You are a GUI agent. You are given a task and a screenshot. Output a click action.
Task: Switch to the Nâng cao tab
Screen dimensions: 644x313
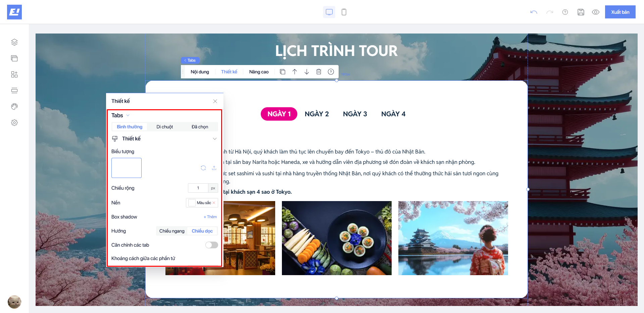point(259,72)
